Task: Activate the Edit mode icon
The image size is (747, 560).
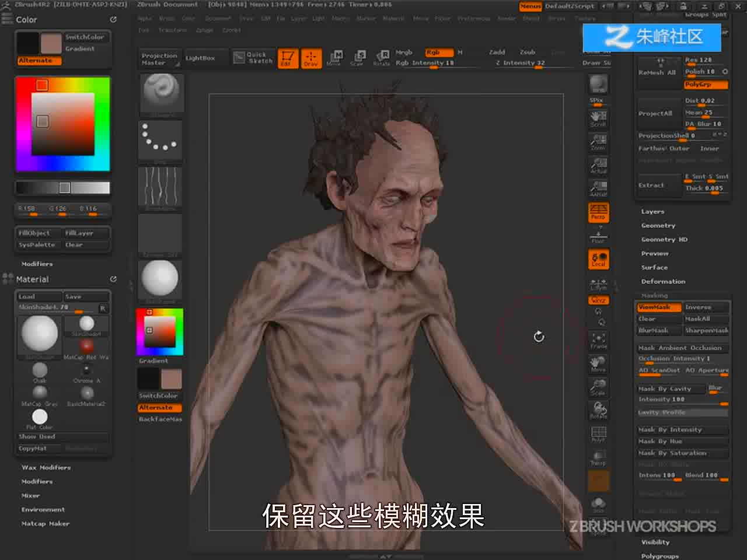Action: [x=288, y=58]
